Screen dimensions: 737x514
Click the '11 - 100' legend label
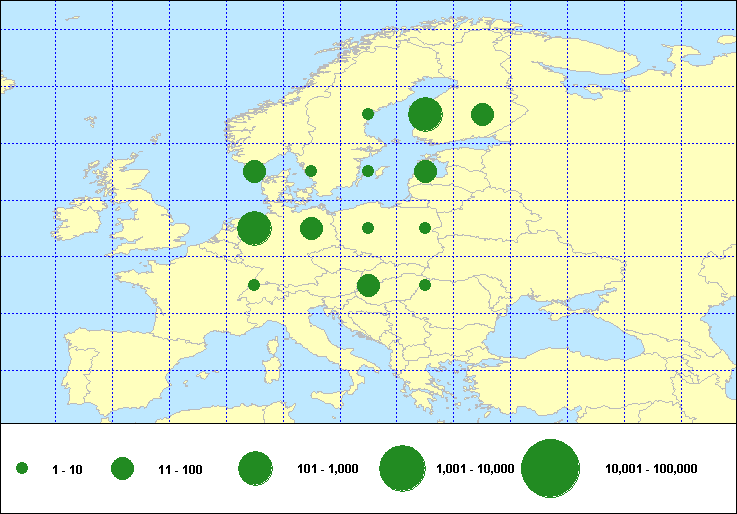coord(180,469)
